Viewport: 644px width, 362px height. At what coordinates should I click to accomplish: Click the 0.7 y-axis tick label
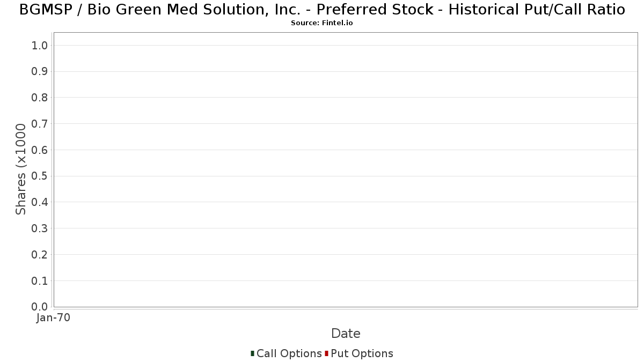point(40,124)
